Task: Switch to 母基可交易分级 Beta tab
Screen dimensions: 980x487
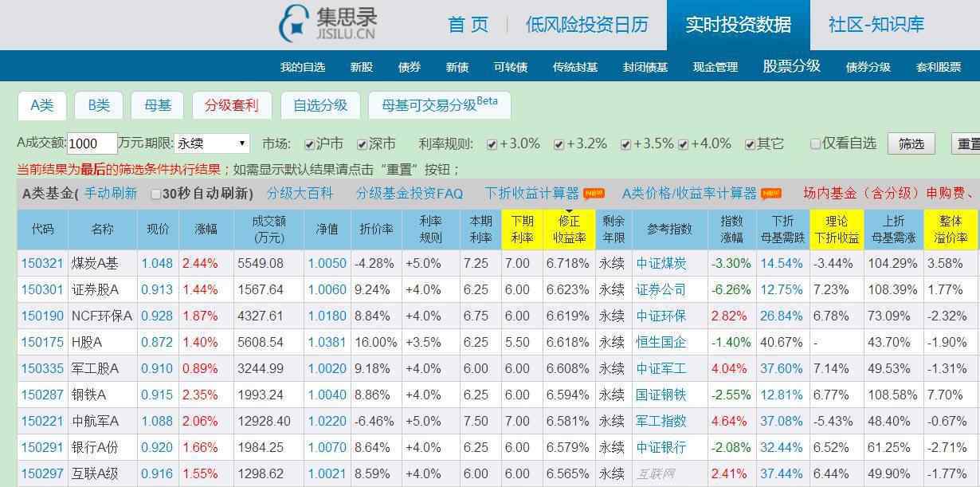Action: tap(440, 105)
